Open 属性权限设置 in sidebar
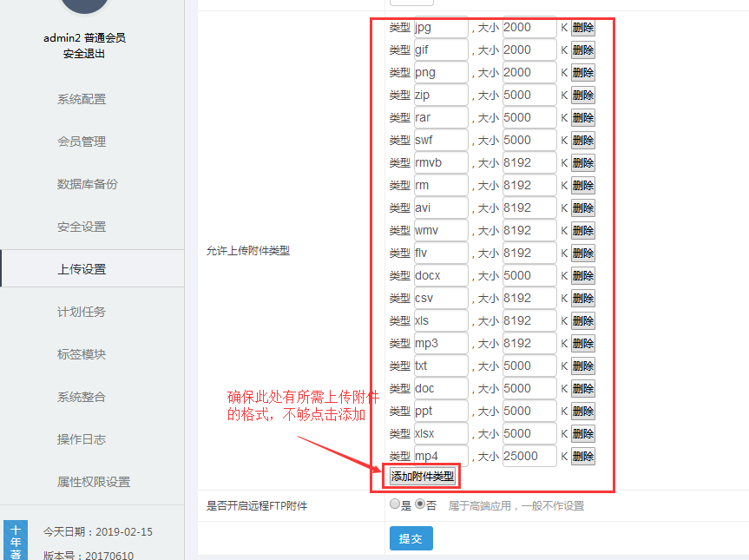Viewport: 749px width, 560px height. click(x=94, y=482)
